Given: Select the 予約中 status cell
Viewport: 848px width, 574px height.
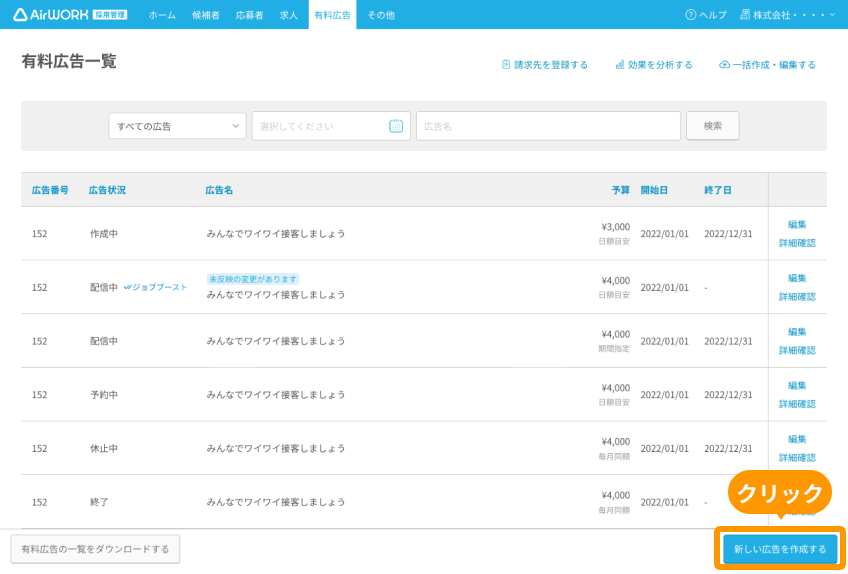Looking at the screenshot, I should click(104, 394).
